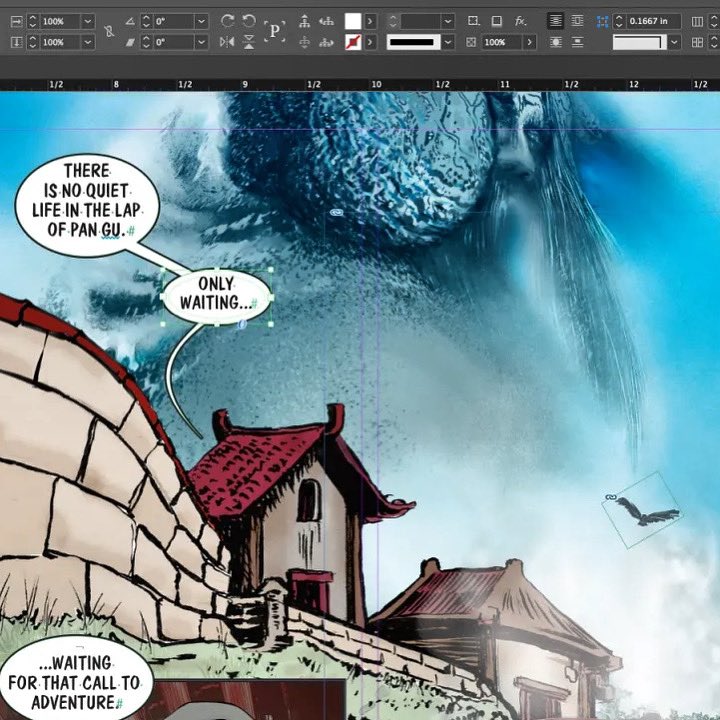Click the link badge on the bird frame

click(x=609, y=497)
